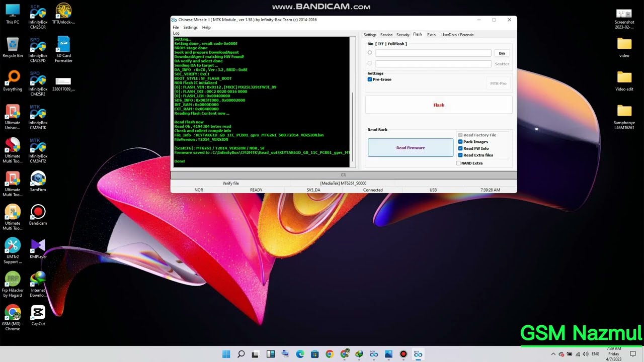
Task: Launch InfinityBox CM2SPD shortcut
Action: pyautogui.click(x=38, y=50)
